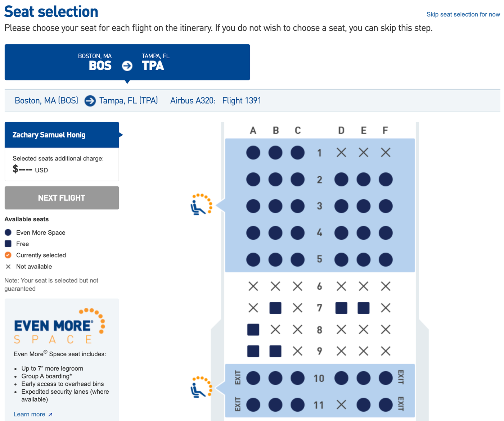
Task: Click the arrow icon between BOS and TPA
Action: coord(127,66)
